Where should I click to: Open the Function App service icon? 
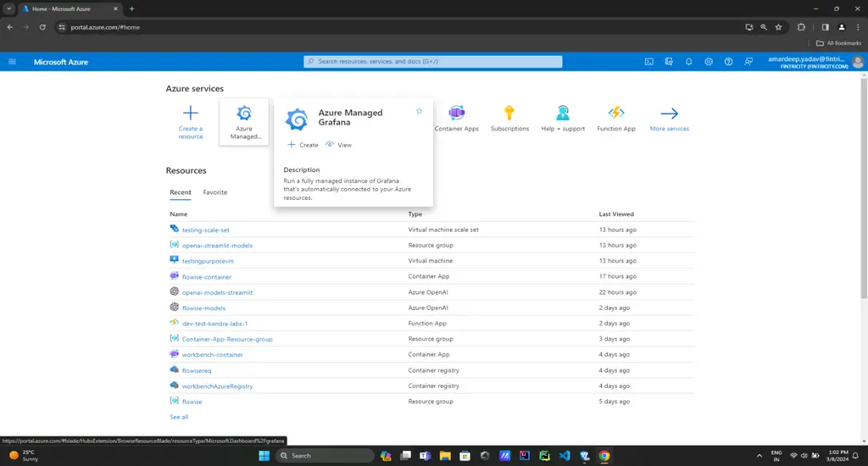(x=616, y=113)
